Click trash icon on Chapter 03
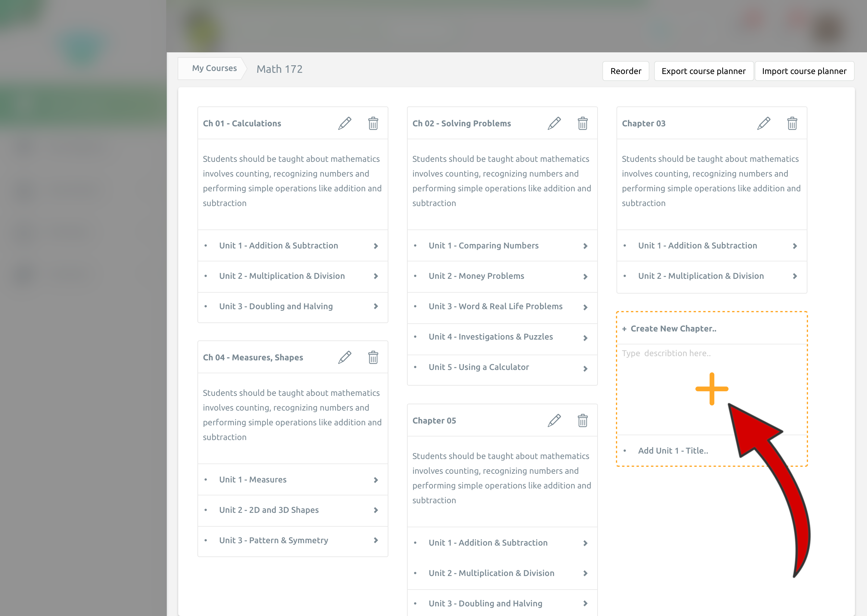The width and height of the screenshot is (867, 616). coord(792,123)
